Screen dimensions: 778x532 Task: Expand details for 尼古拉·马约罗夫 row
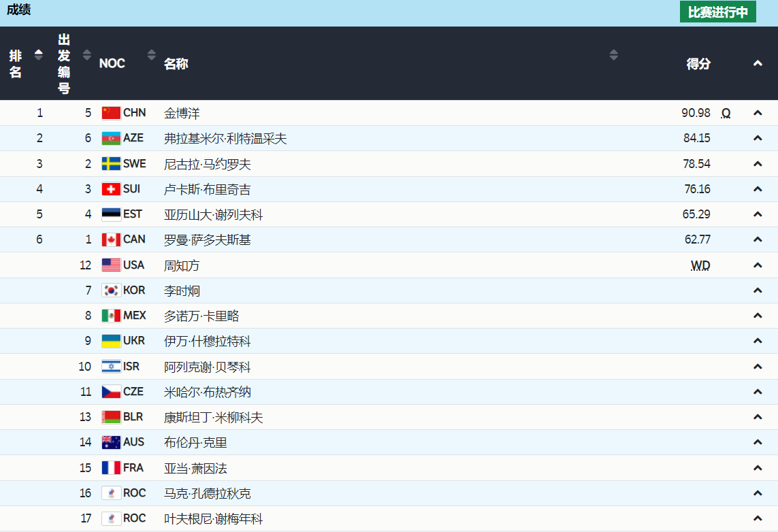(x=757, y=164)
